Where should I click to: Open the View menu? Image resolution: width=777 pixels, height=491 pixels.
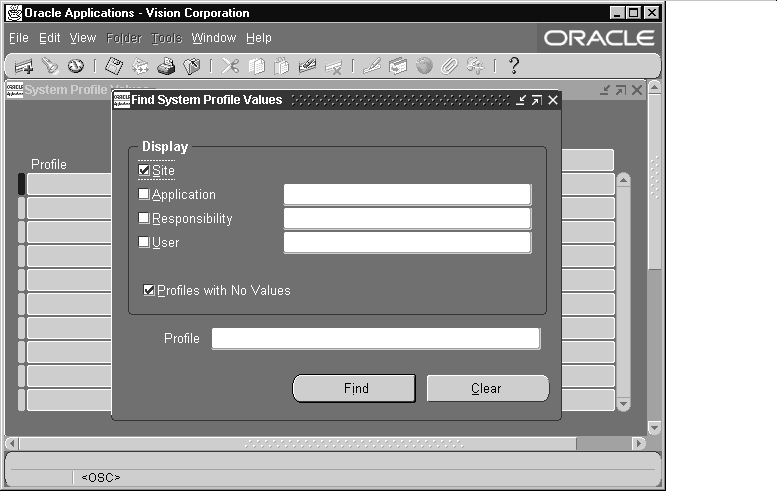83,38
